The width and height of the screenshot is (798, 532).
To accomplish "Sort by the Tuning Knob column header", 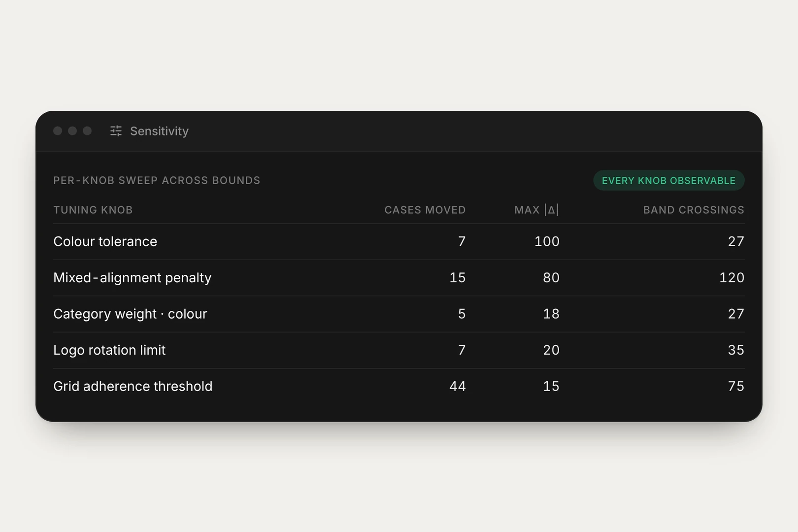I will (x=93, y=210).
